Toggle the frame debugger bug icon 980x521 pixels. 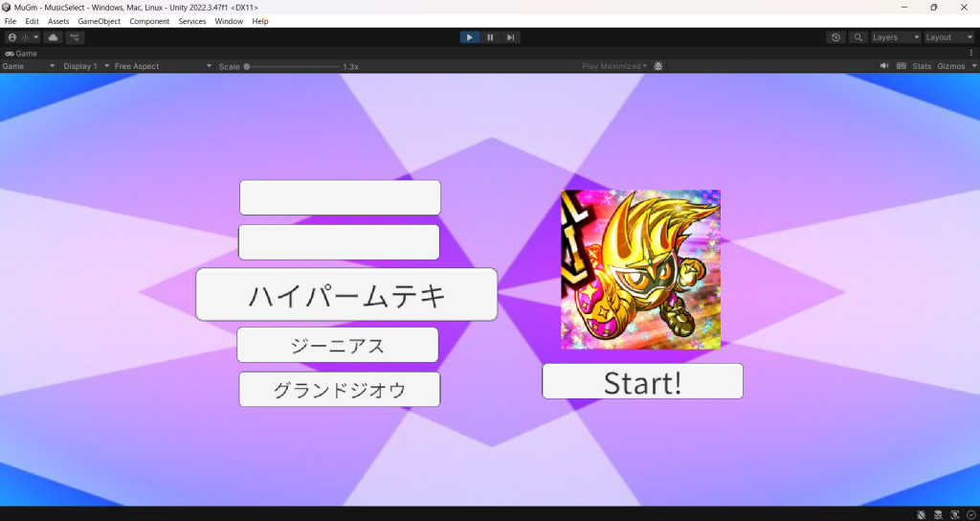click(x=658, y=66)
